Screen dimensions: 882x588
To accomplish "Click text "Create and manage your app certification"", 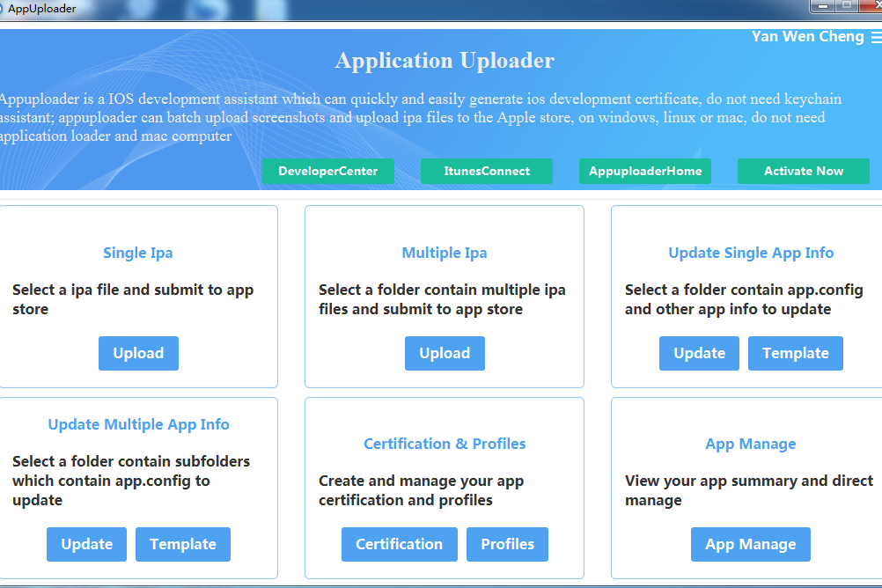I will [422, 490].
